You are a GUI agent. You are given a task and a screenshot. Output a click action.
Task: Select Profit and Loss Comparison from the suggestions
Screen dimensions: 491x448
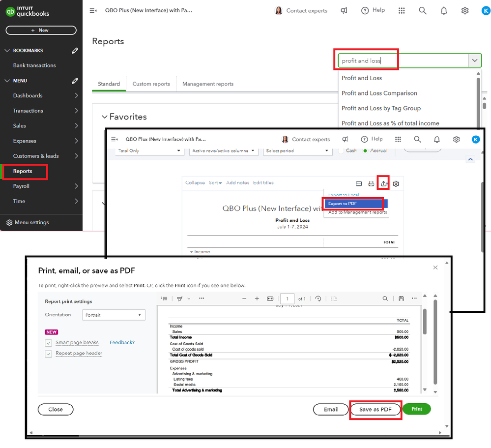click(379, 93)
